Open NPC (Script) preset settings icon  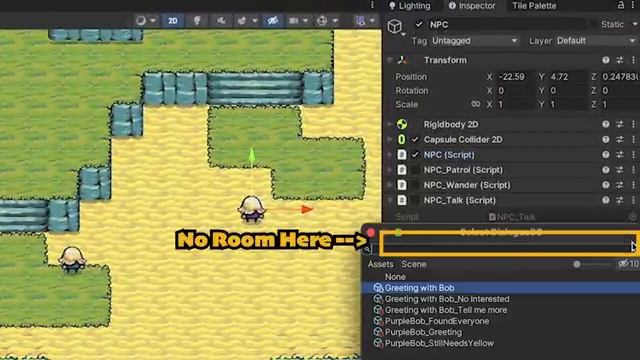620,155
